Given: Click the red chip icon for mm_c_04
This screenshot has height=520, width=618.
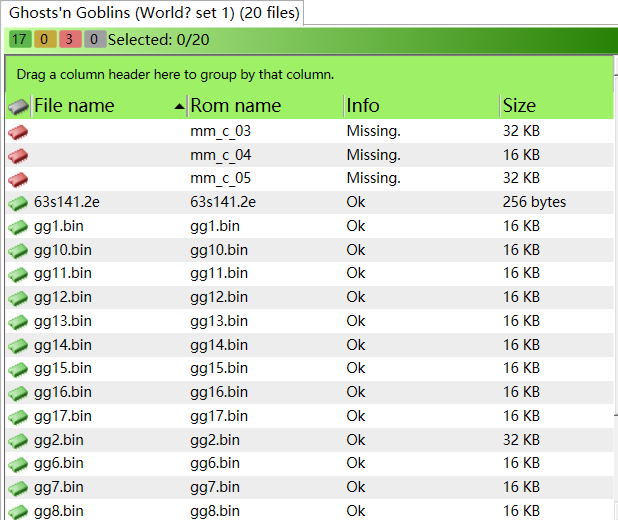Looking at the screenshot, I should 18,155.
